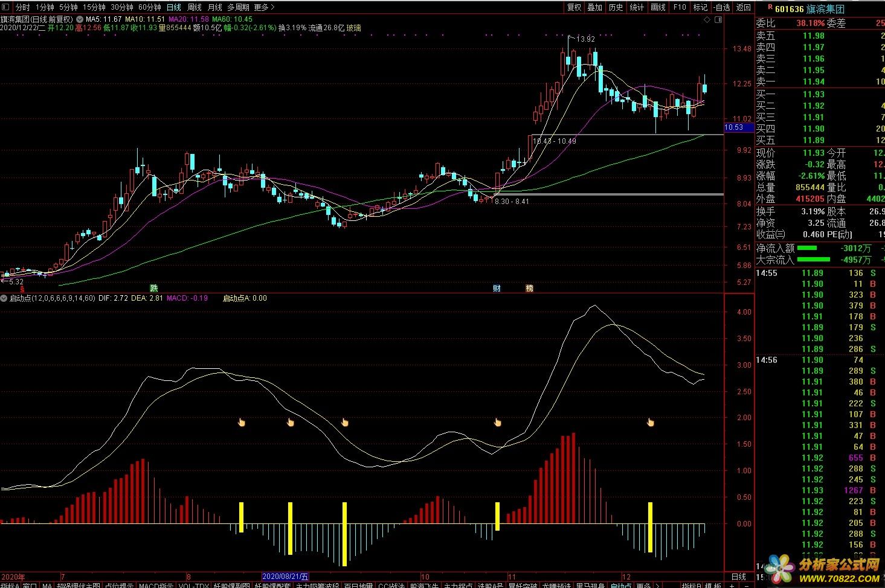Switch to the 分时 intraday chart
Image resolution: width=885 pixels, height=588 pixels.
22,7
